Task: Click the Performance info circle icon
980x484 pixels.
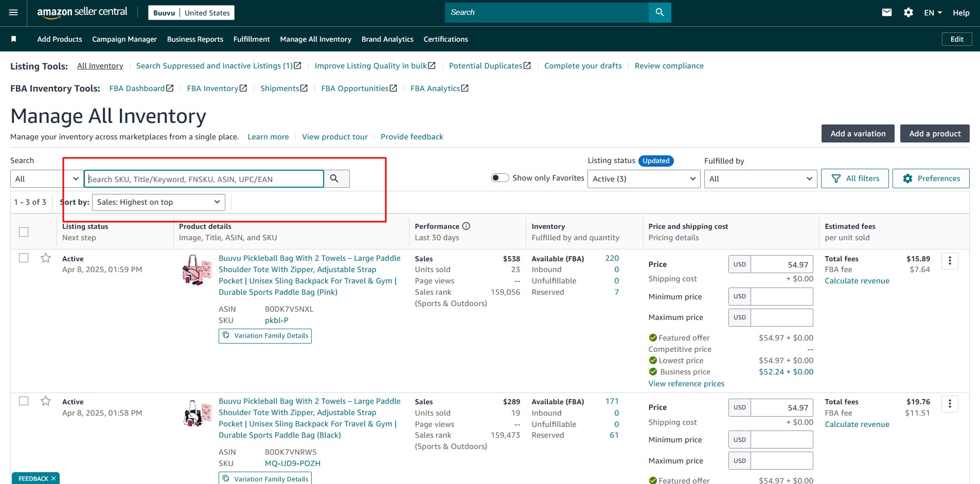Action: tap(466, 226)
